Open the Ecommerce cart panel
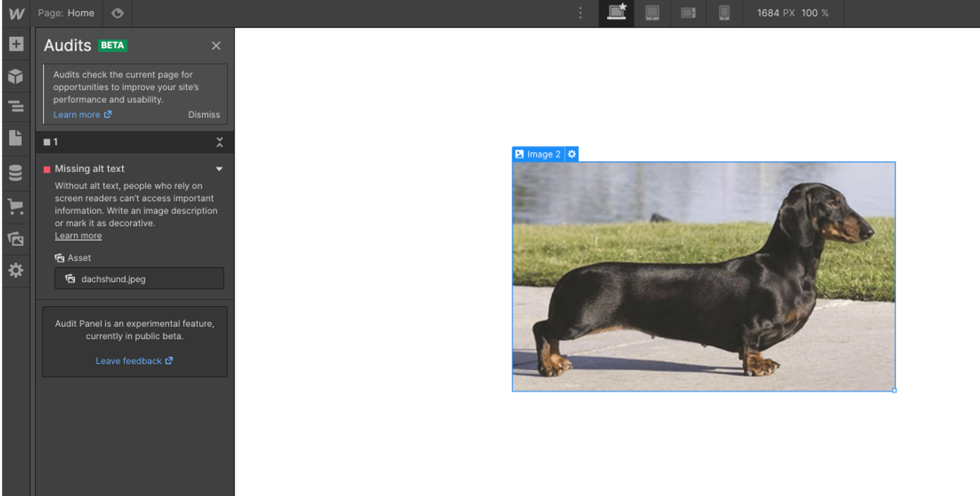Screen dimensions: 980x496 (16, 206)
